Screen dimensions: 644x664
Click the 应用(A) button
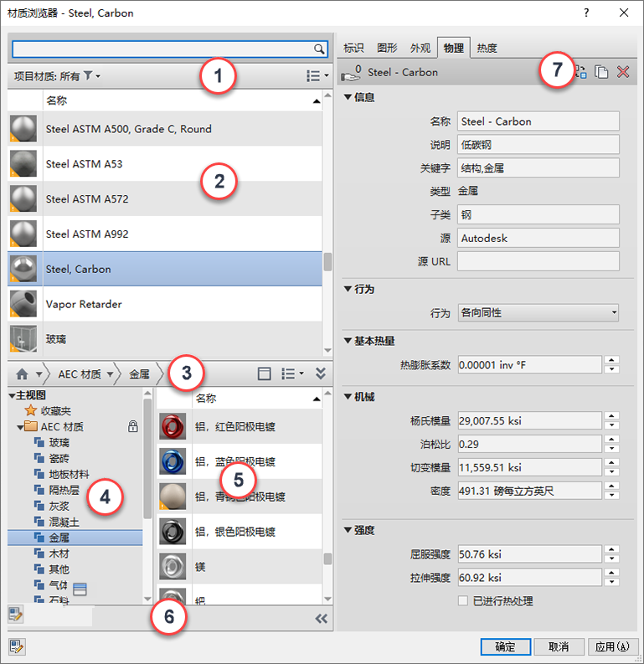pos(612,646)
